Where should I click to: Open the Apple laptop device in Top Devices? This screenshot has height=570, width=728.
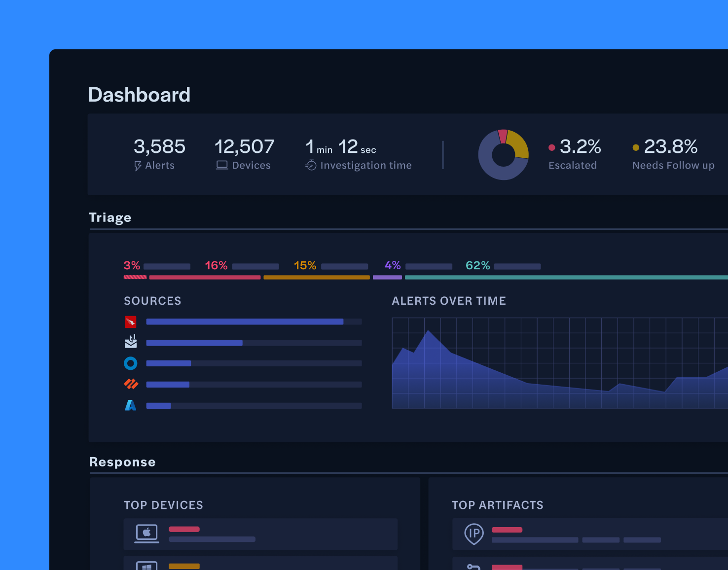tap(147, 534)
